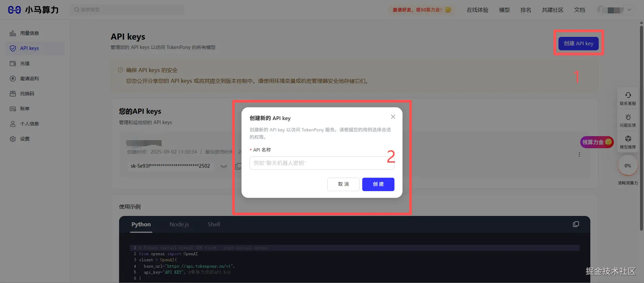Click the 邀请返利 coin icon
Image resolution: width=644 pixels, height=283 pixels.
[x=13, y=78]
